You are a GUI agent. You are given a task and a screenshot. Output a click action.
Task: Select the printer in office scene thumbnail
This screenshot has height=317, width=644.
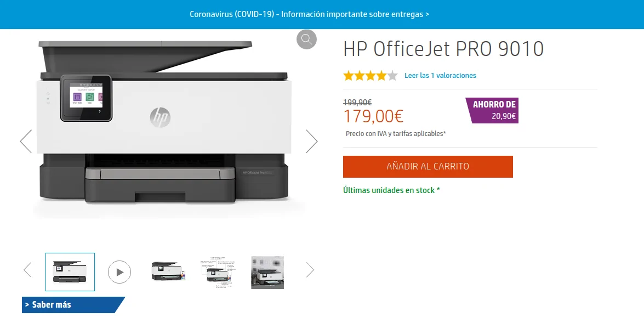point(267,272)
